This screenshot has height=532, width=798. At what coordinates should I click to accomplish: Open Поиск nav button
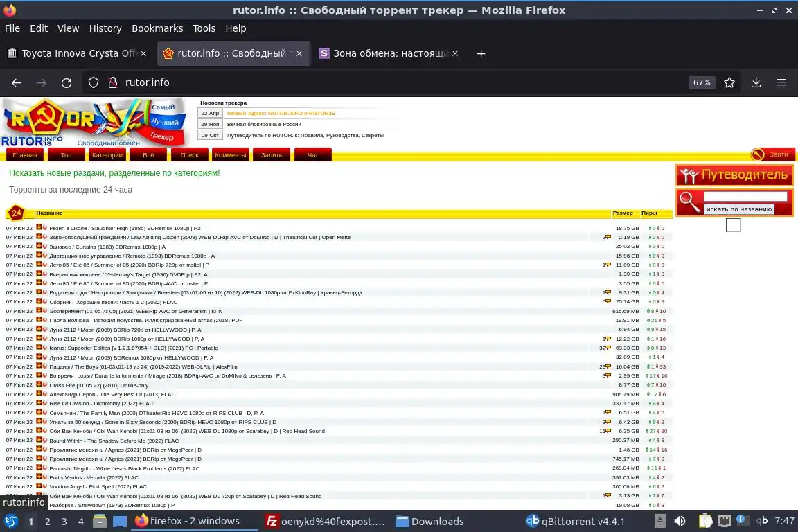189,154
